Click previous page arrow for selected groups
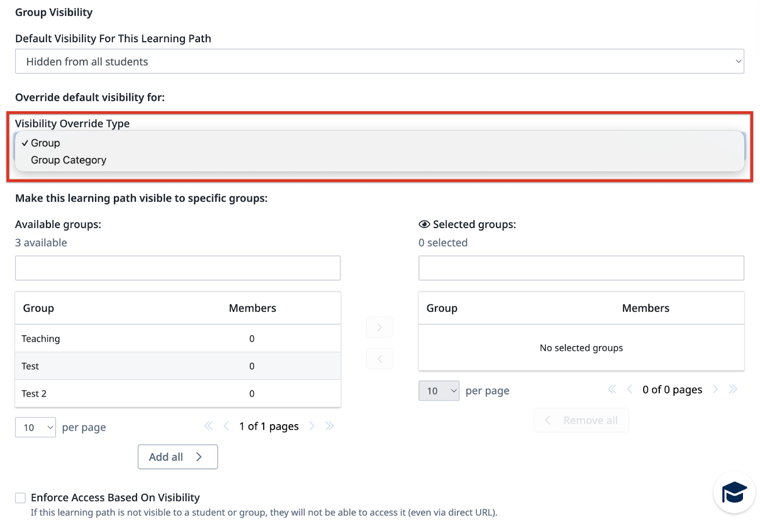The width and height of the screenshot is (760, 532). (629, 389)
